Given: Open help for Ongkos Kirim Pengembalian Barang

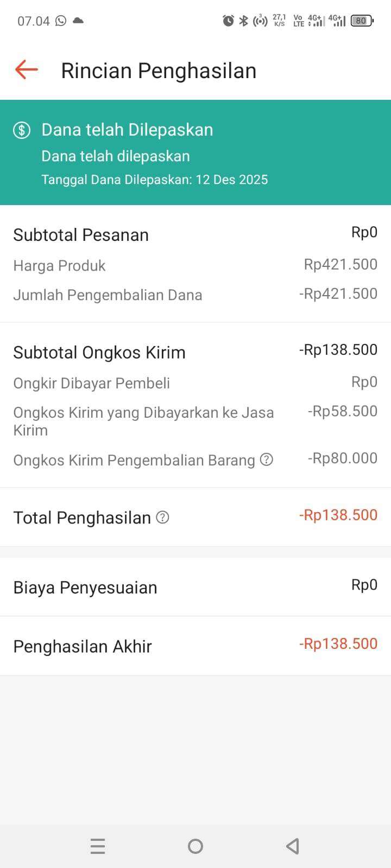Looking at the screenshot, I should 266,460.
